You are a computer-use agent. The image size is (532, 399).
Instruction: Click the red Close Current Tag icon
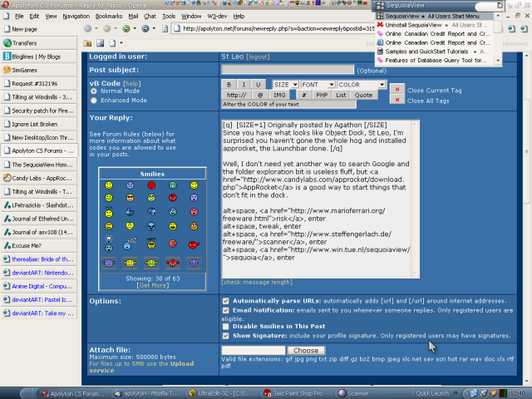pyautogui.click(x=397, y=90)
